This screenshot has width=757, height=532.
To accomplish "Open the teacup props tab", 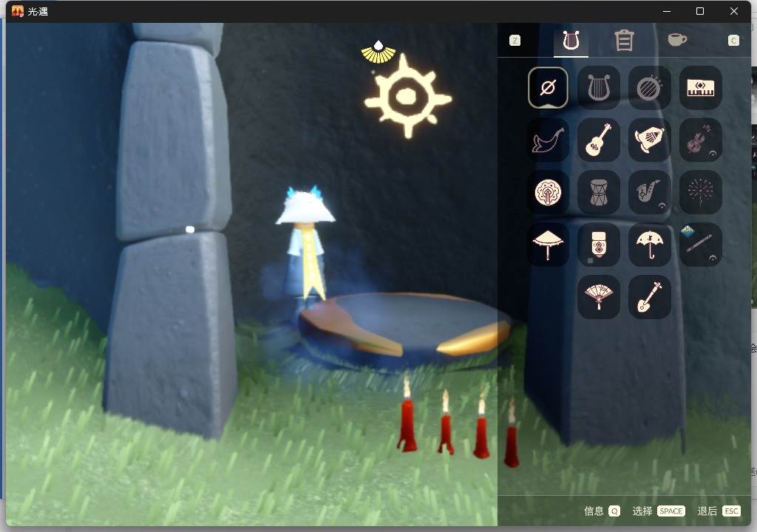I will pyautogui.click(x=677, y=40).
